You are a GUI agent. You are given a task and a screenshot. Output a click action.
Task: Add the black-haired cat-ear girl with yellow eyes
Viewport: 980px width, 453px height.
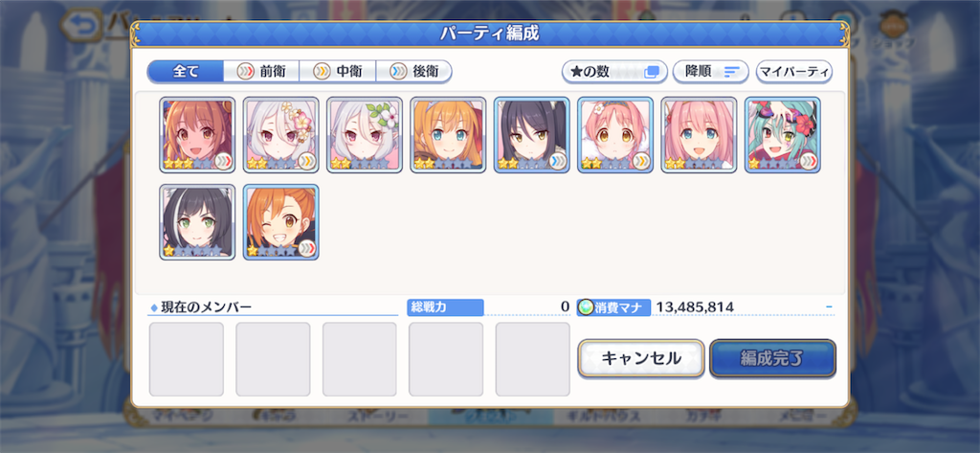532,134
